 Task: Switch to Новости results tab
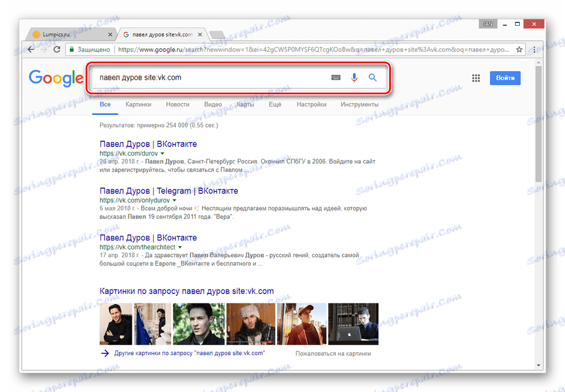point(178,104)
